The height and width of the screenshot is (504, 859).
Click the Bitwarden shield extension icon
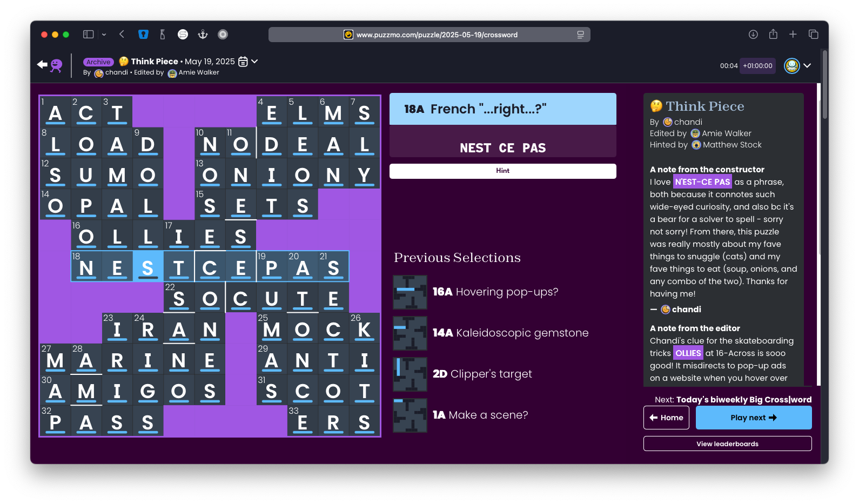[143, 35]
